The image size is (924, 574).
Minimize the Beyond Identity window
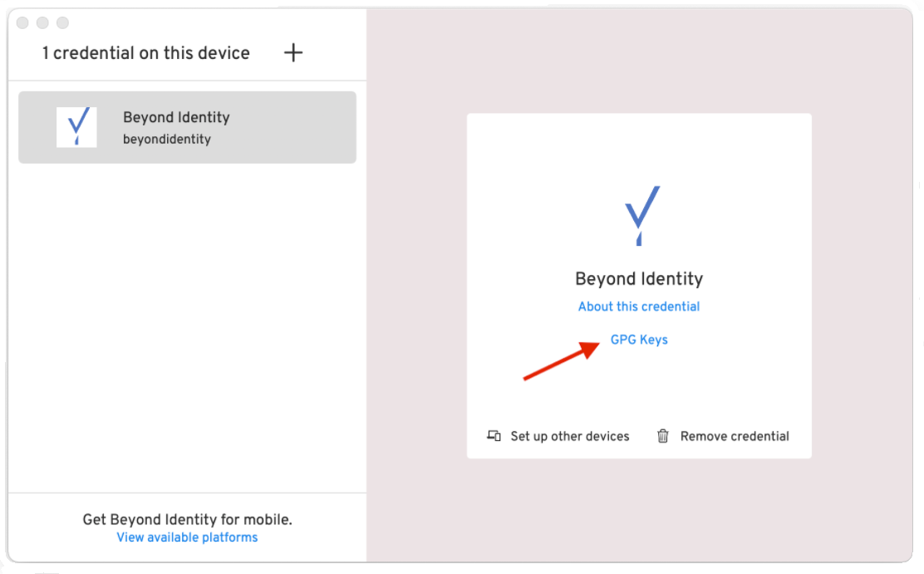coord(42,22)
